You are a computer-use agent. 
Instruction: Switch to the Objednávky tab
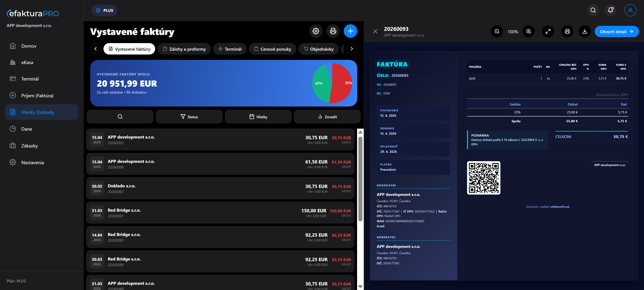(318, 49)
